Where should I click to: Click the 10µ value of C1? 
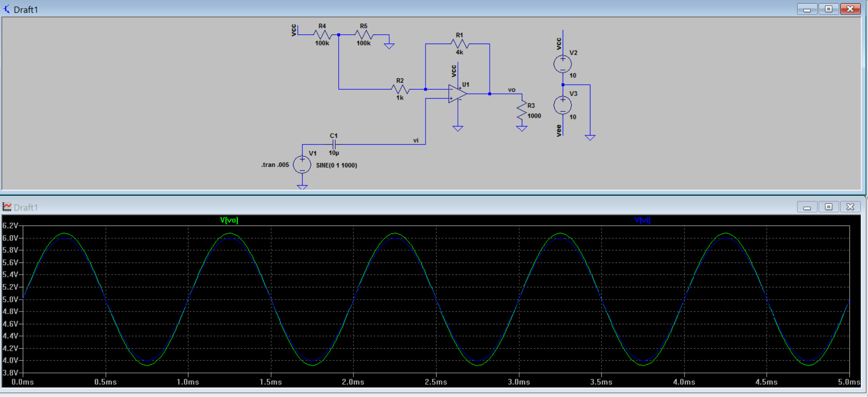(334, 153)
